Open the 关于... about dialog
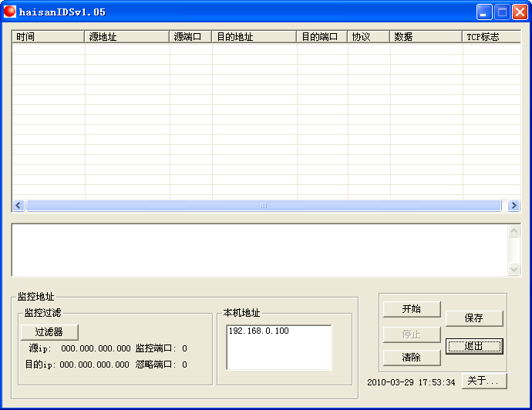 (x=484, y=381)
